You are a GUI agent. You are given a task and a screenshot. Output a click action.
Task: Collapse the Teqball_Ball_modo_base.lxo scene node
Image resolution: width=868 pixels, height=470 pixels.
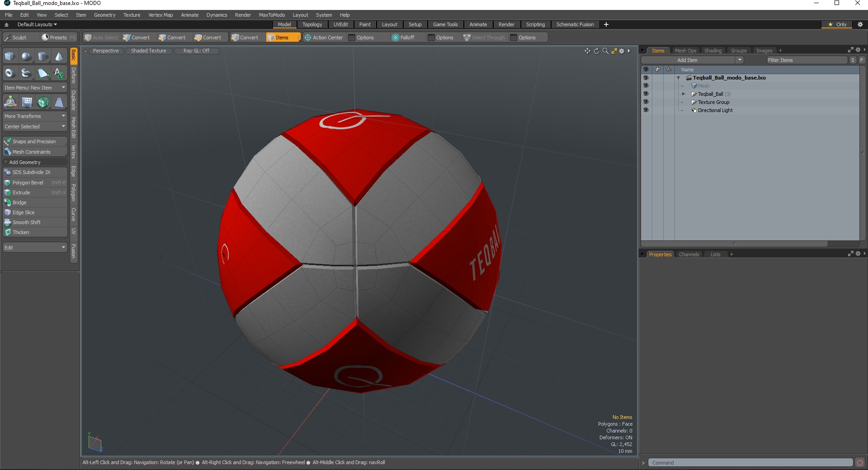(x=678, y=78)
